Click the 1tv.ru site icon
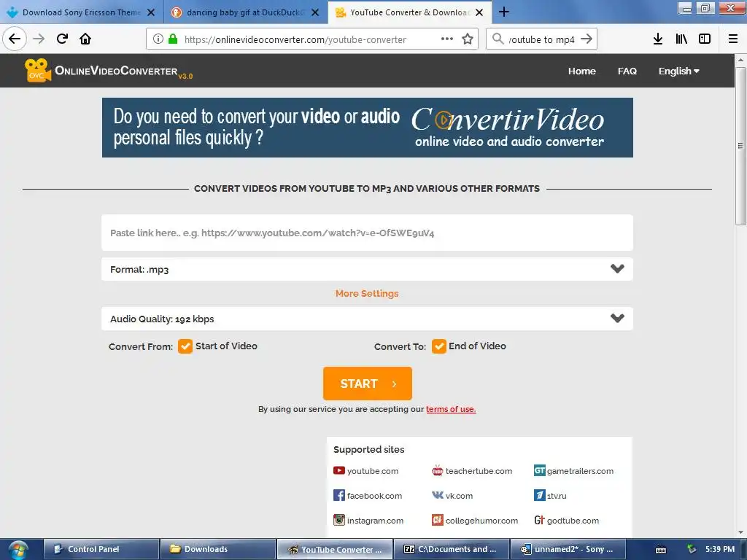This screenshot has height=560, width=747. click(539, 495)
